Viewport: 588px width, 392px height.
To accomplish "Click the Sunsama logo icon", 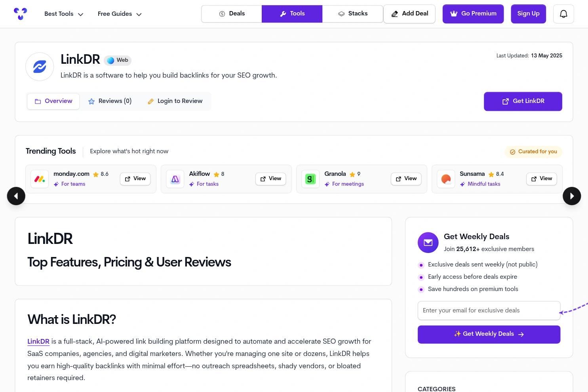I will (446, 179).
